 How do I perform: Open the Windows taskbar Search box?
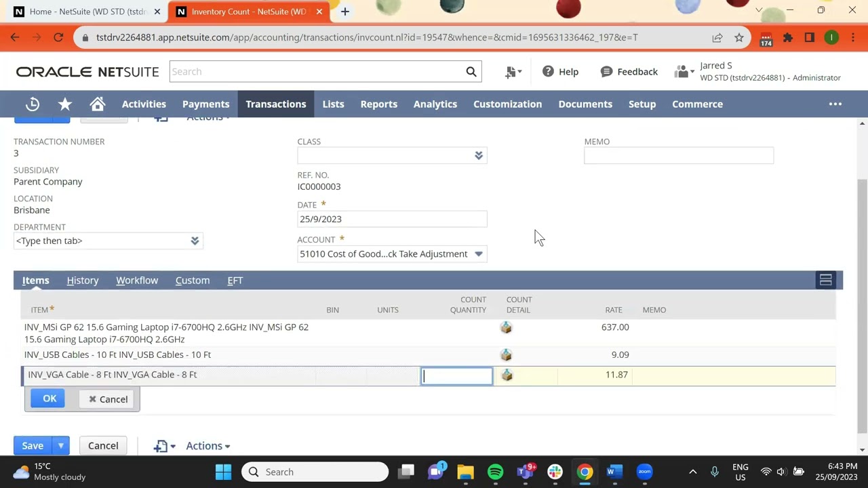[315, 472]
